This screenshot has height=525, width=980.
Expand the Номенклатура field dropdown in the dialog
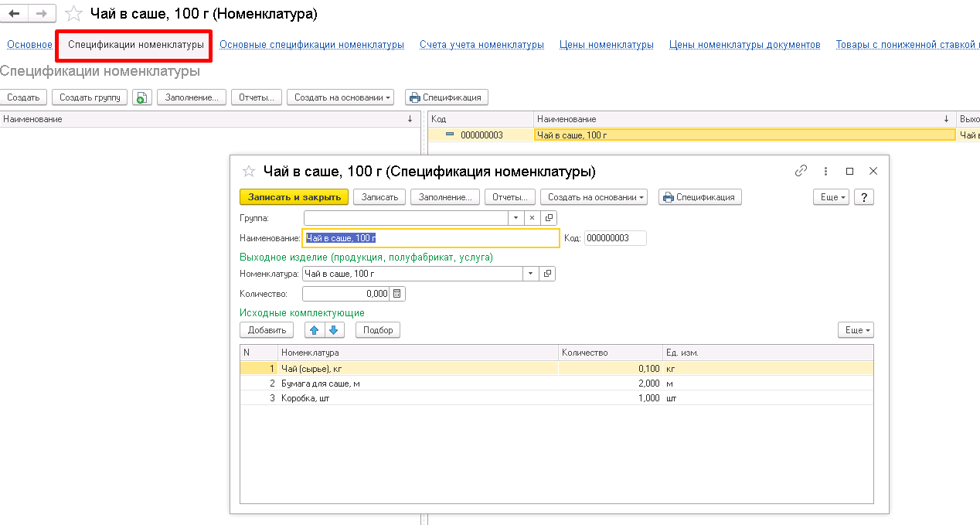coord(530,274)
